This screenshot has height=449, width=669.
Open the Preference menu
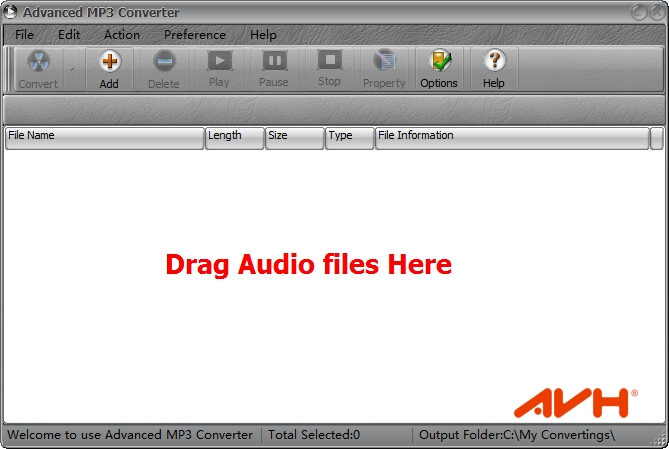195,35
